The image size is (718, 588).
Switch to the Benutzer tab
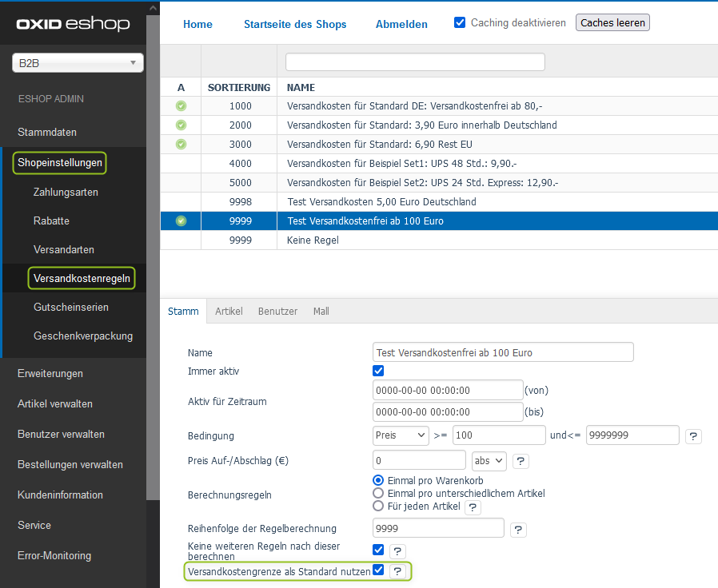coord(277,311)
